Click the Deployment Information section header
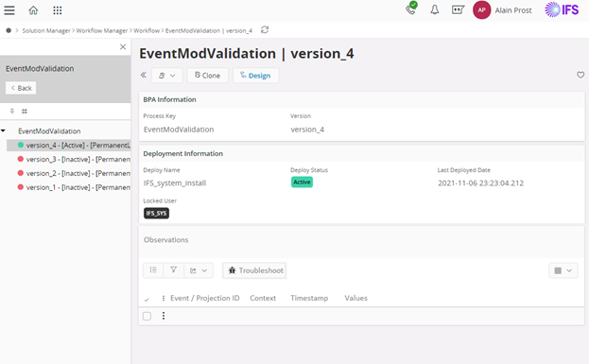This screenshot has height=364, width=589. [182, 154]
